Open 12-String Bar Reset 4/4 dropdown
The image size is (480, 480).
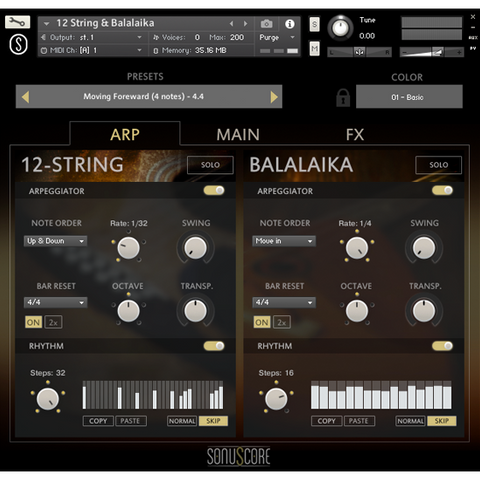point(55,302)
